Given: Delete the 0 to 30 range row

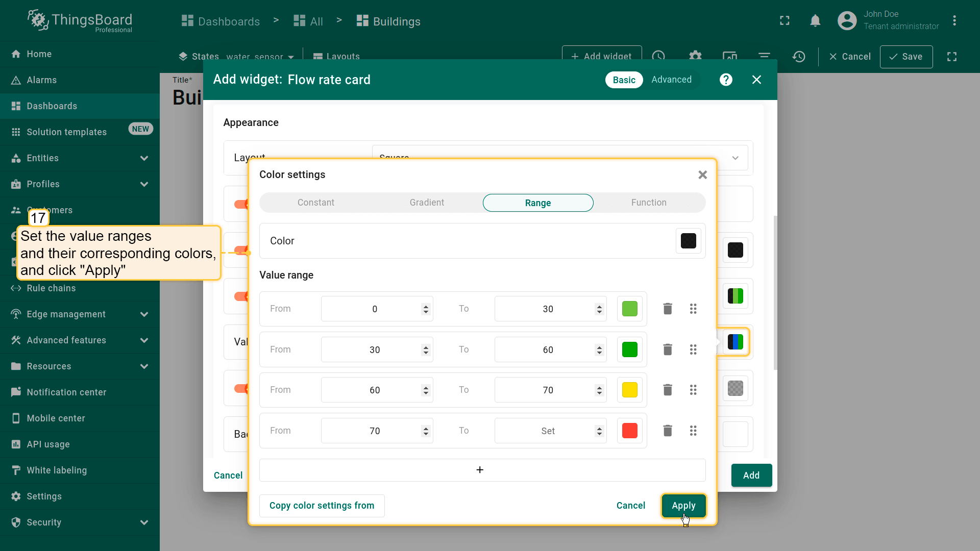Looking at the screenshot, I should tap(667, 309).
